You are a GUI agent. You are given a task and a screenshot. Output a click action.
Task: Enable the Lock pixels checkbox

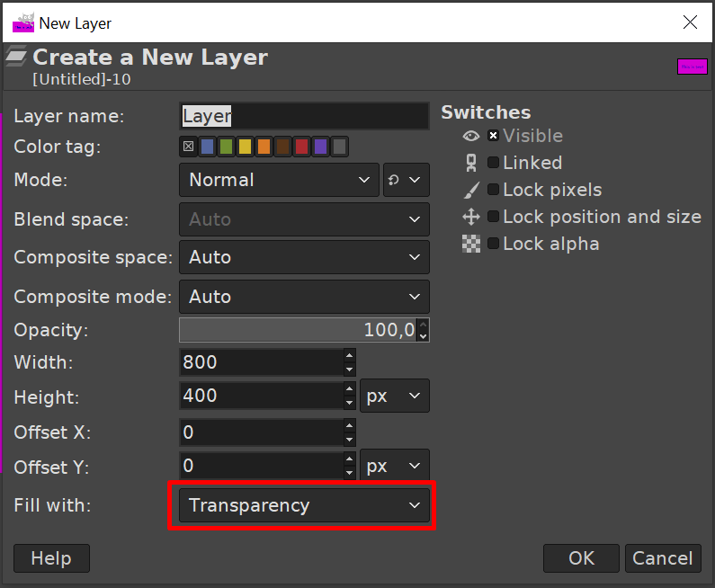493,189
